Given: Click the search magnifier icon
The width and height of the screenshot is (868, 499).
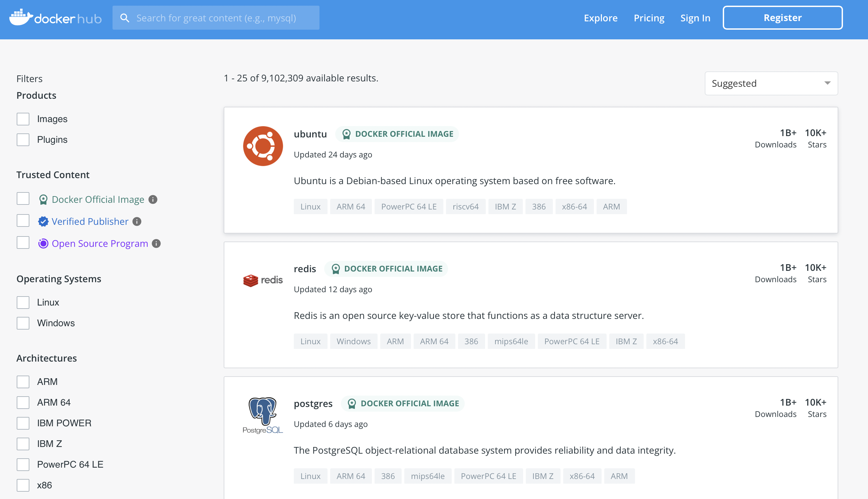Looking at the screenshot, I should tap(125, 18).
